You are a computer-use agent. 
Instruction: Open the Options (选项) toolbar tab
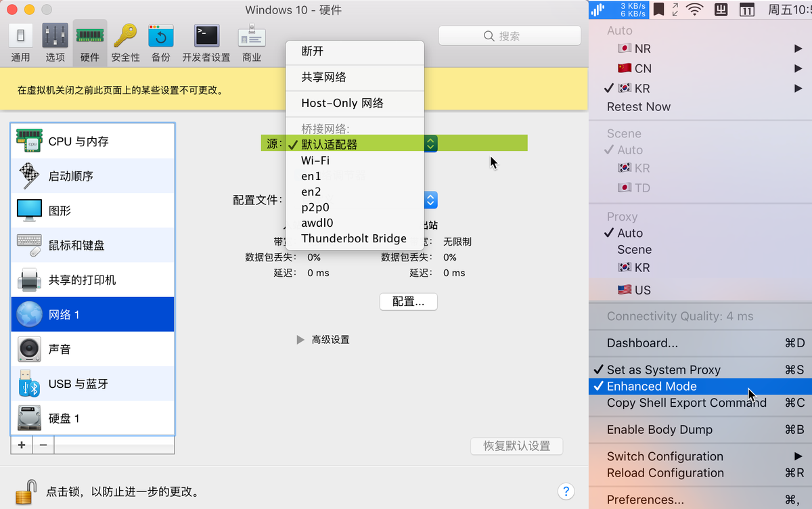[55, 43]
